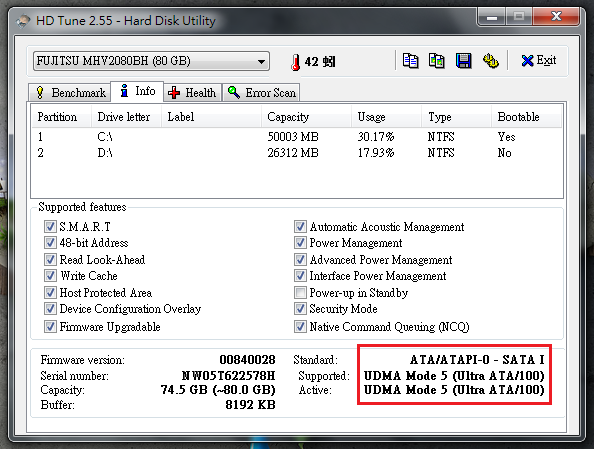594x449 pixels.
Task: Toggle the Security Mode checkbox
Action: coord(300,308)
